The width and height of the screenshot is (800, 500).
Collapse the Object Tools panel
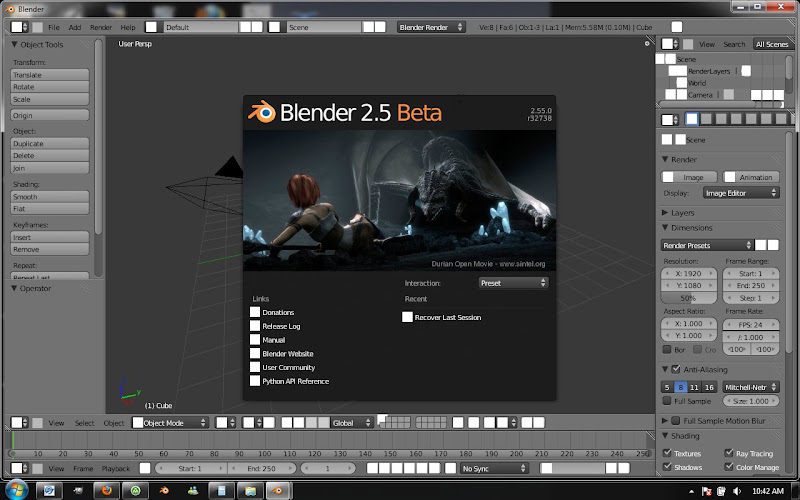tap(14, 44)
